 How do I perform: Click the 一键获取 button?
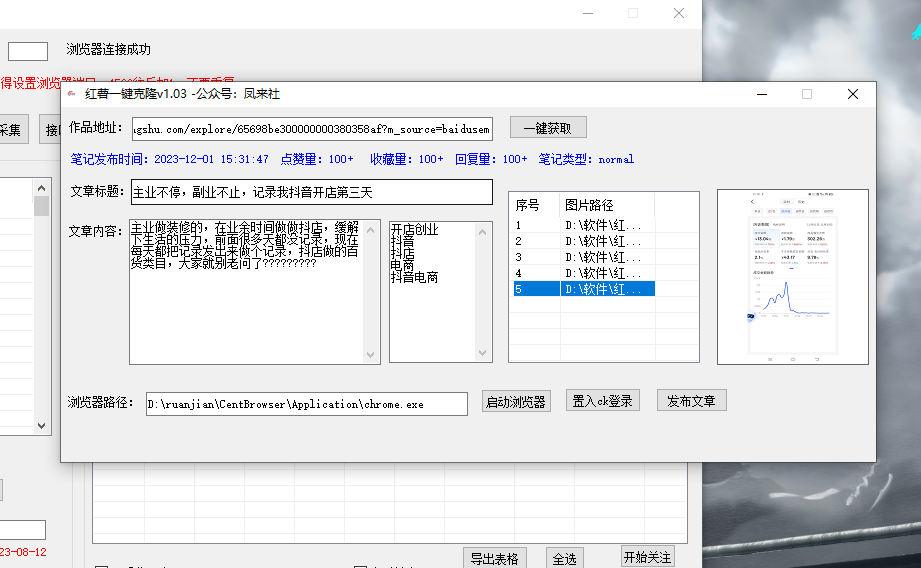click(547, 128)
